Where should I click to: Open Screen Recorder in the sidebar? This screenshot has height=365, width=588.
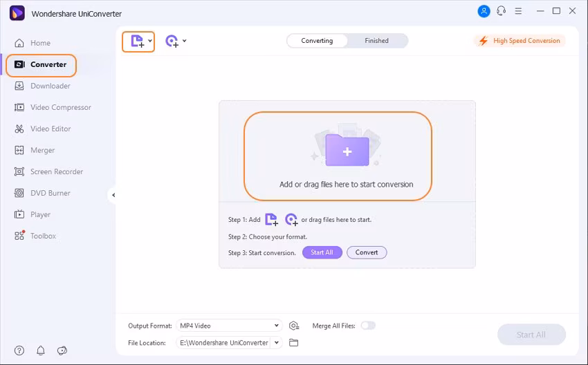[57, 171]
